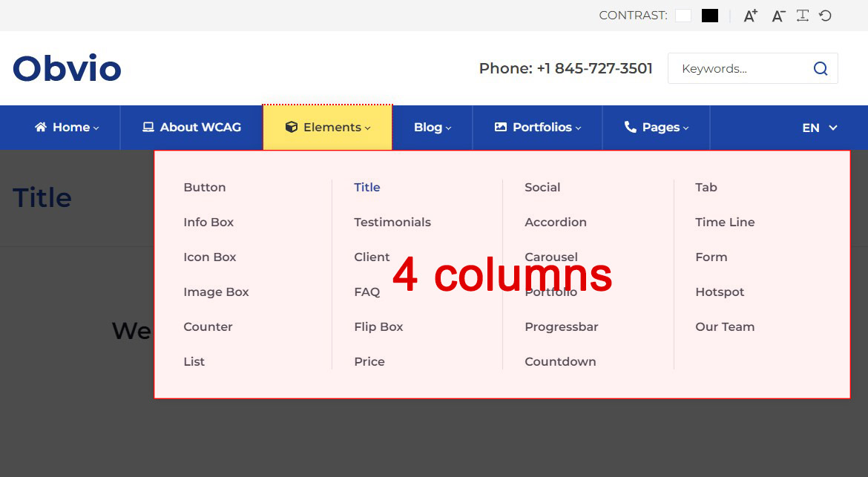Click the phone icon beside Pages
This screenshot has height=477, width=868.
click(631, 127)
